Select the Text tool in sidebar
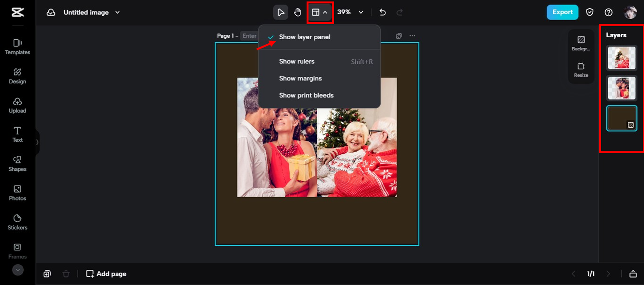The height and width of the screenshot is (285, 644). pyautogui.click(x=18, y=134)
